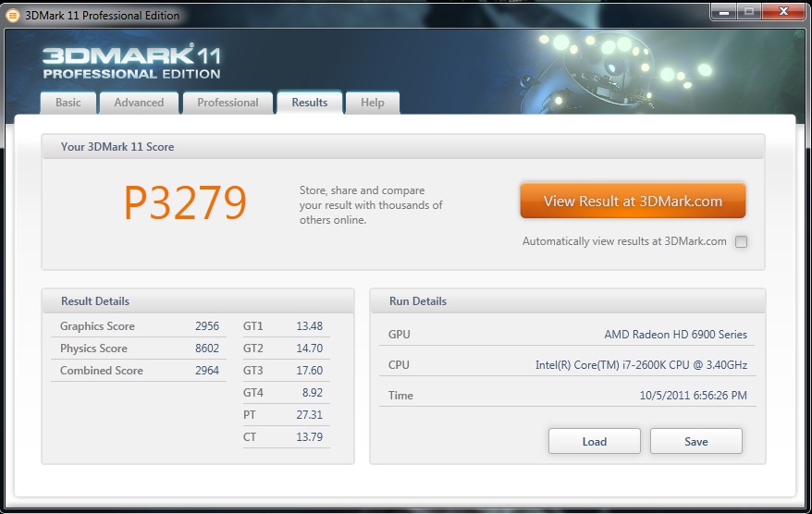Minimize the 3DMark 11 window

click(724, 12)
